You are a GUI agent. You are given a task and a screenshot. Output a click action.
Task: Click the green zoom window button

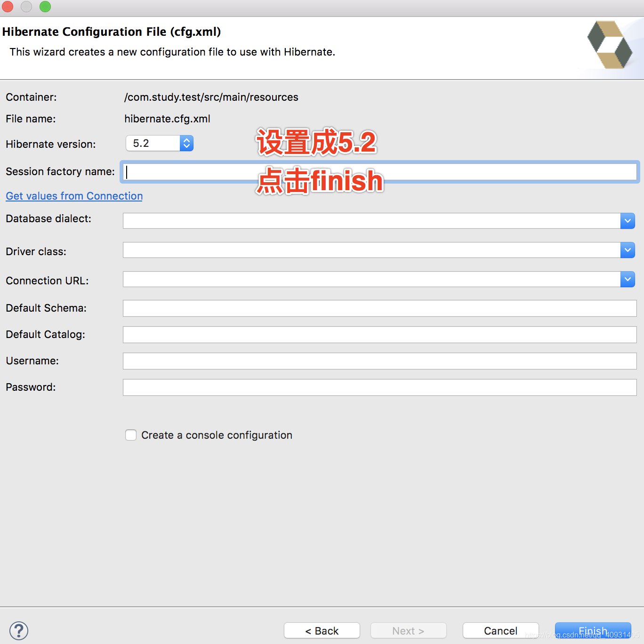(x=45, y=7)
